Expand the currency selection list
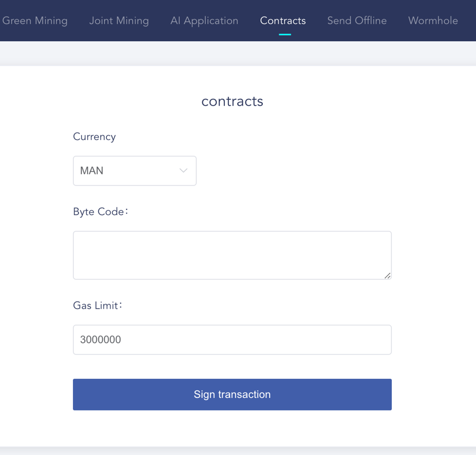The height and width of the screenshot is (455, 476). coord(134,171)
